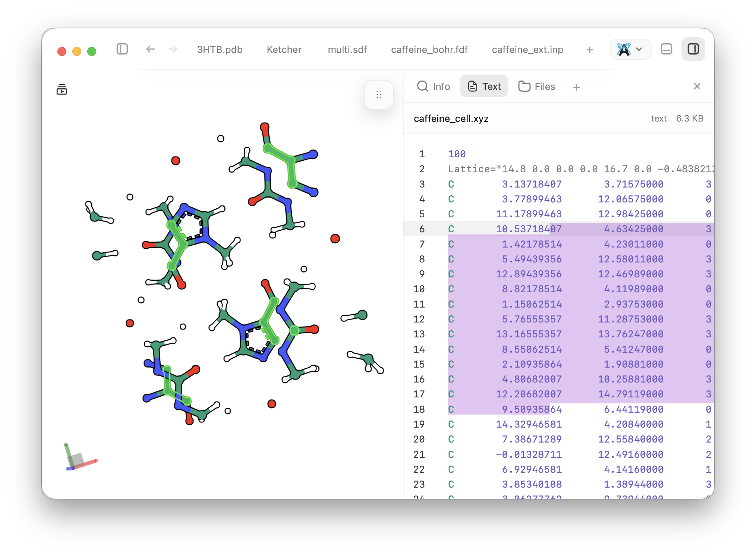Screen dimensions: 756x554
Task: Select line 6 in text editor
Action: [x=559, y=229]
